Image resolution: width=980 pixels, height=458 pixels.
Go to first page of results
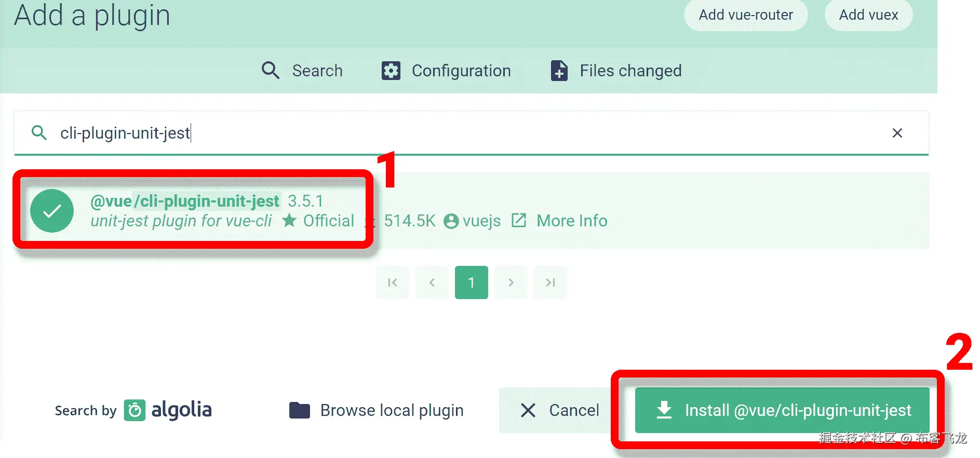point(393,282)
